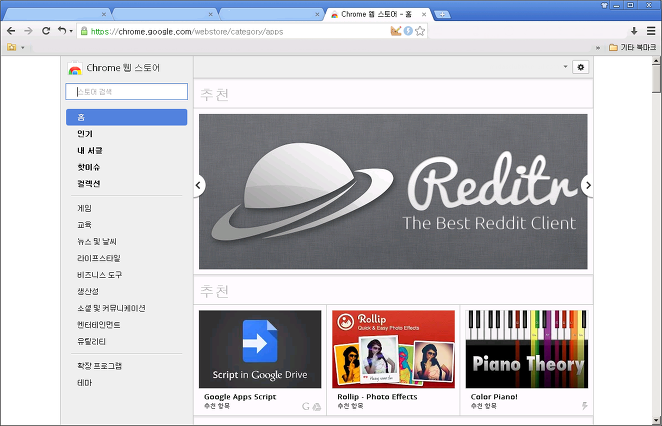
Task: Switch to the second blank tab
Action: (x=165, y=14)
